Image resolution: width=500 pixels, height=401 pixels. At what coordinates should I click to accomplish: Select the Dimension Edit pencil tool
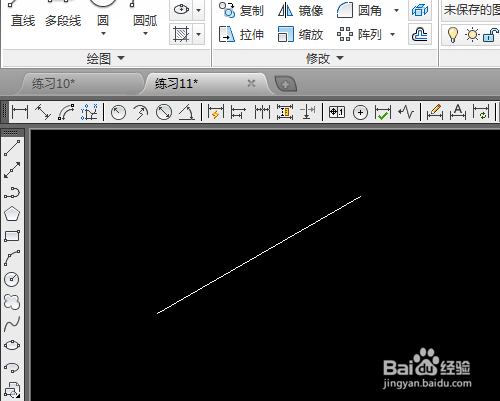tap(435, 112)
